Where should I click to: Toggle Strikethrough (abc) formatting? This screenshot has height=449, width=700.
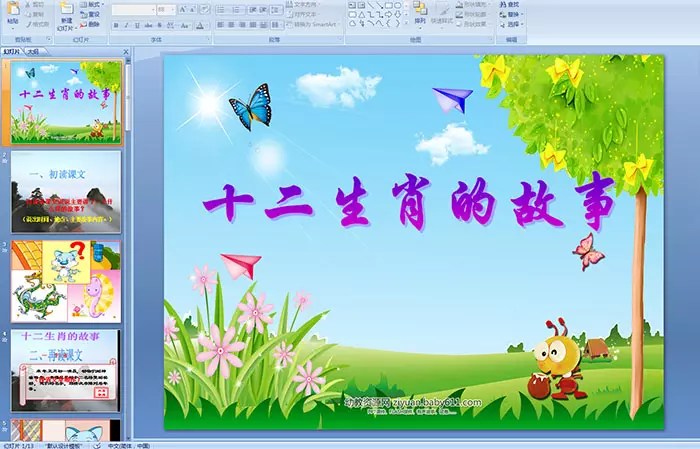(x=148, y=25)
